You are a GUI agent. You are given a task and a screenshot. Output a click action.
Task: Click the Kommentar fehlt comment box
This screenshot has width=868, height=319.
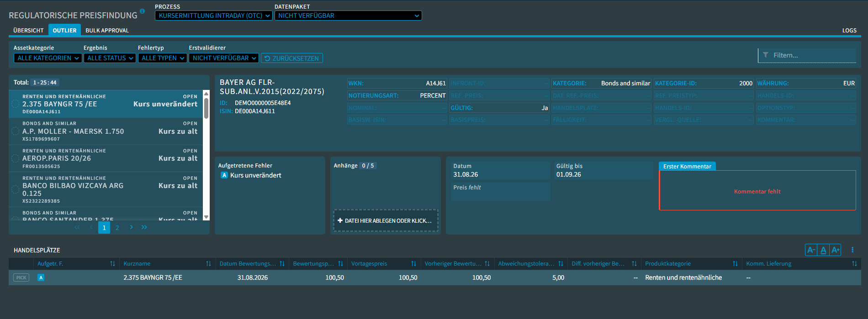pos(757,191)
